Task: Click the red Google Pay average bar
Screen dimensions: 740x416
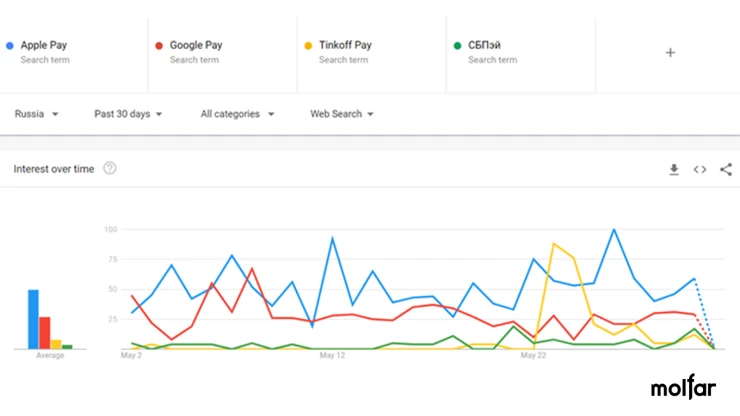Action: coord(44,333)
